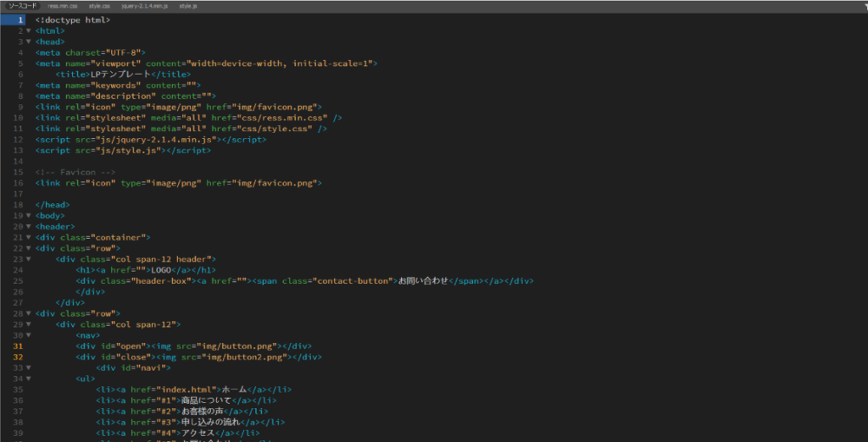Click the css/ress.min.css stylesheet link line
This screenshot has height=442, width=868.
[188, 118]
